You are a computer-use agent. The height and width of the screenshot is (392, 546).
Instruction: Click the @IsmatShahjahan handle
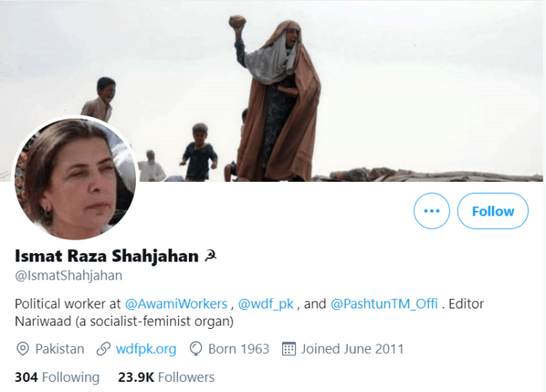point(69,276)
